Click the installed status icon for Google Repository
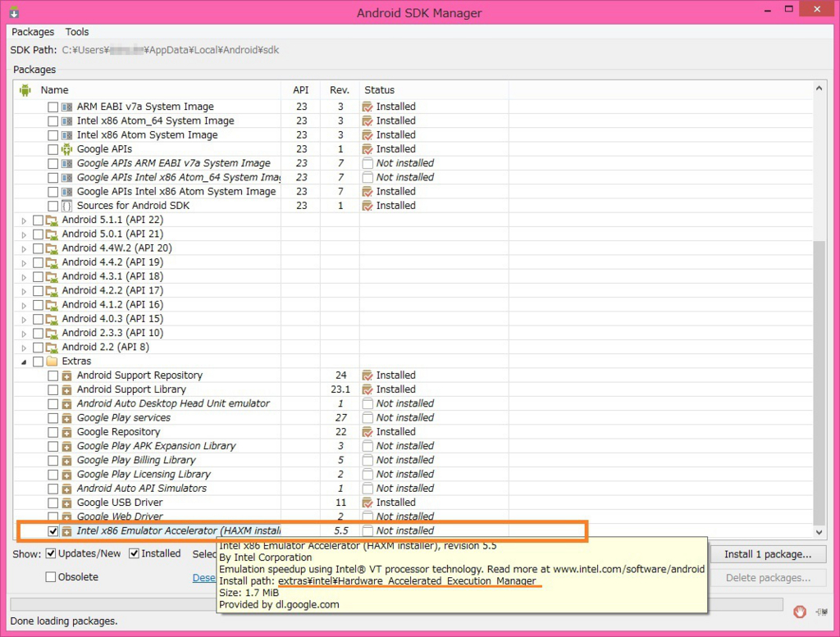 367,432
